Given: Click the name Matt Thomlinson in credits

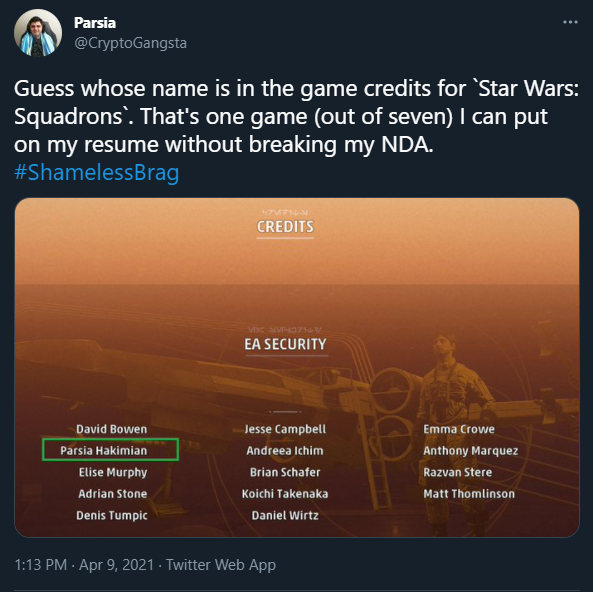Looking at the screenshot, I should click(x=469, y=494).
